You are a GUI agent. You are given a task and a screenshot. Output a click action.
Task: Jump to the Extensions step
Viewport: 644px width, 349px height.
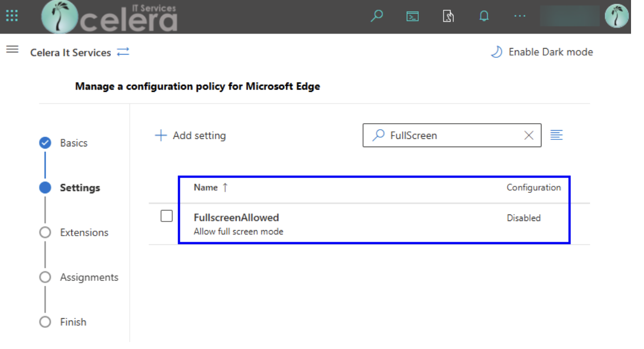[74, 232]
